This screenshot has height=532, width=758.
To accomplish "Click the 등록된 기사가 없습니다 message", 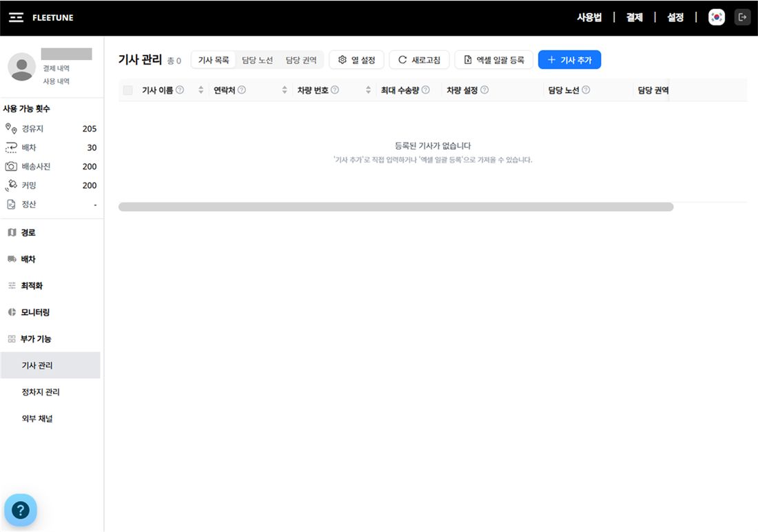I will click(433, 145).
